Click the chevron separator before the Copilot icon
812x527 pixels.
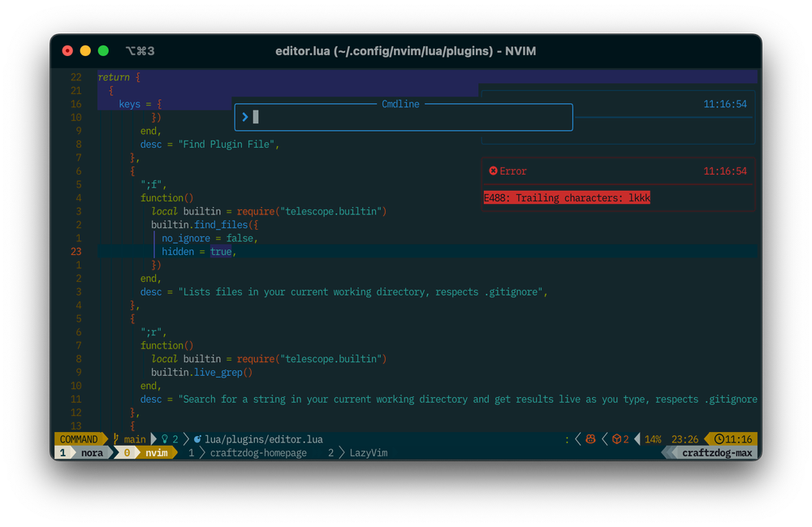click(x=577, y=438)
